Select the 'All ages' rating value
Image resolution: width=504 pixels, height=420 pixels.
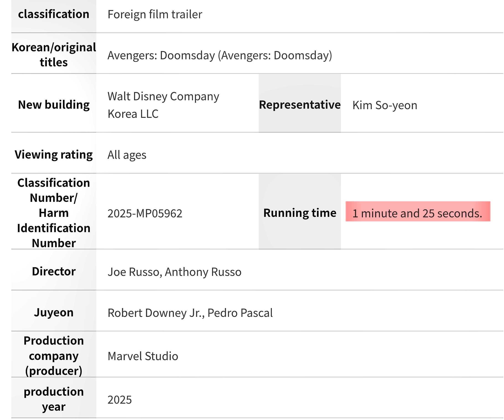tap(127, 155)
